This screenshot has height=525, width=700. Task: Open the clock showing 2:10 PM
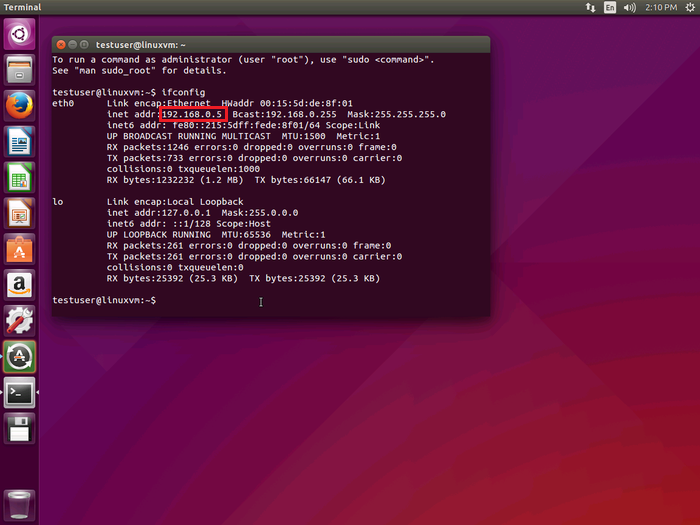[x=661, y=8]
